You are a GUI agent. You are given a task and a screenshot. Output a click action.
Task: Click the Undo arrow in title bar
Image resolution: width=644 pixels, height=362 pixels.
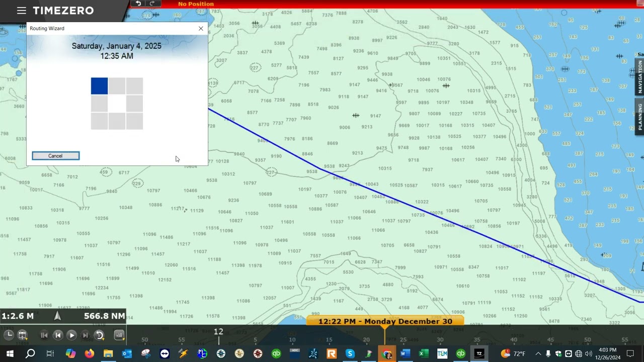click(138, 4)
